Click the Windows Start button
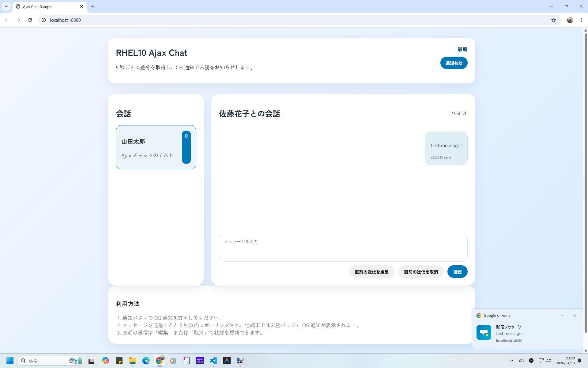588x368 pixels. point(9,361)
